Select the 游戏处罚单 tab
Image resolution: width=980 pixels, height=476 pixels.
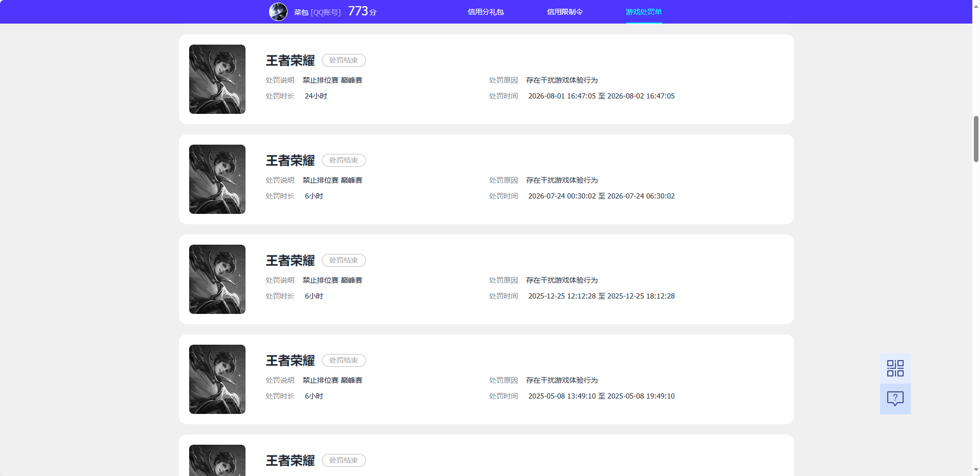click(644, 12)
